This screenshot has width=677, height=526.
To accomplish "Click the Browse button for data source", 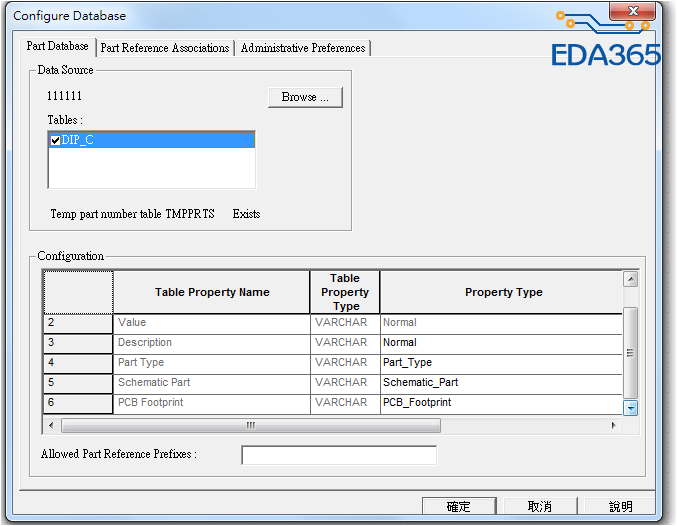I will (305, 97).
